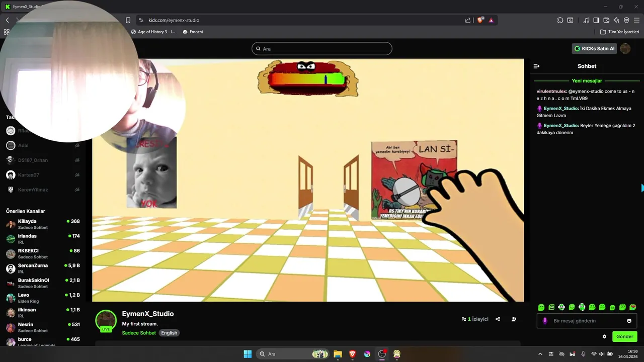Bookmark this page icon in address bar
Viewport: 644px width, 362px height.
click(x=128, y=20)
